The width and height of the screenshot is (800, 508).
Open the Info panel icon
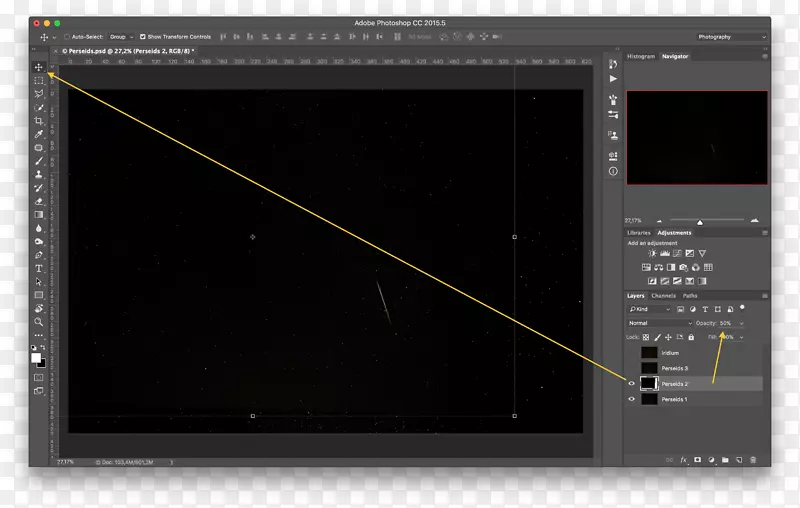point(613,171)
